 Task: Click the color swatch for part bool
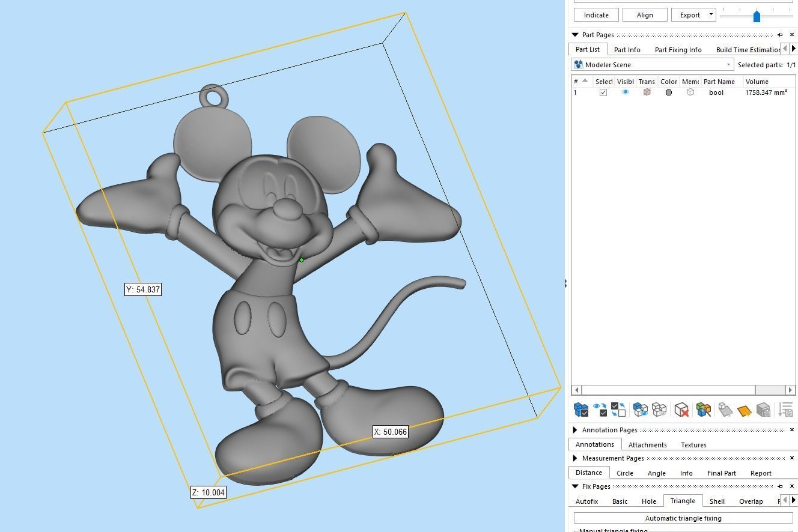tap(668, 92)
